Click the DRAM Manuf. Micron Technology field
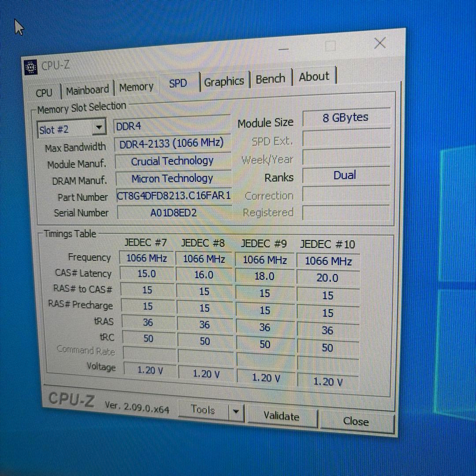The width and height of the screenshot is (476, 476). [172, 178]
